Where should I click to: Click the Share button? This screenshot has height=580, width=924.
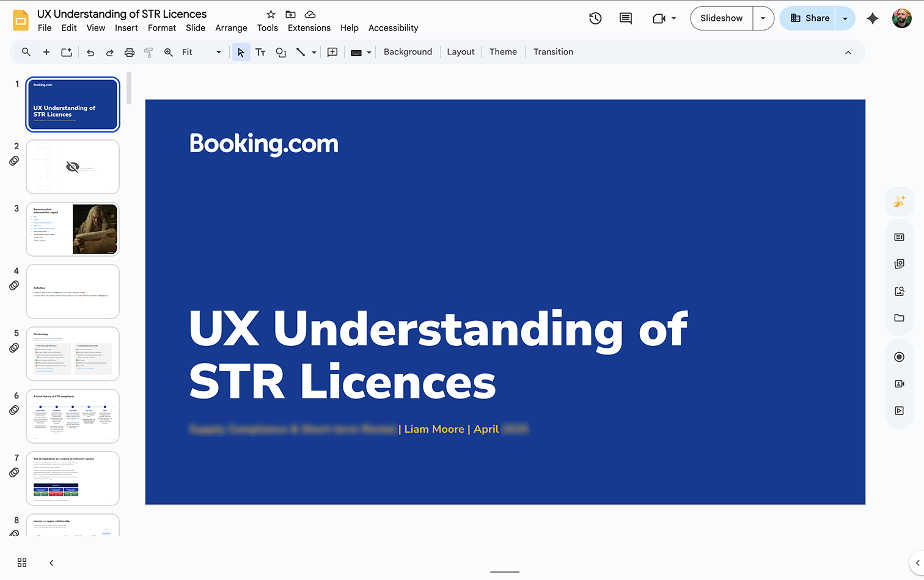tap(813, 18)
